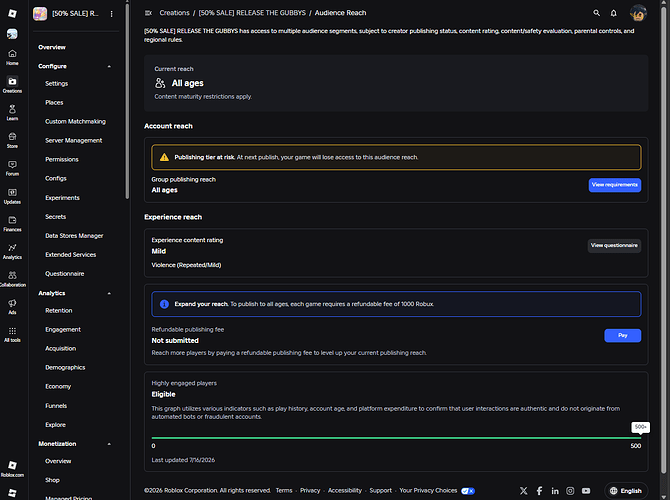Viewport: 670px width, 500px height.
Task: Click the privacy choices badge icon
Action: pos(468,491)
